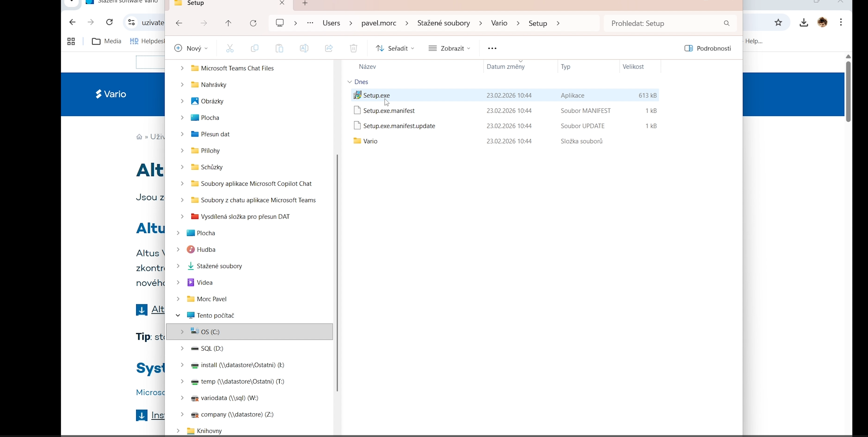Open the Chrome downloads icon
The width and height of the screenshot is (868, 437).
[x=803, y=23]
